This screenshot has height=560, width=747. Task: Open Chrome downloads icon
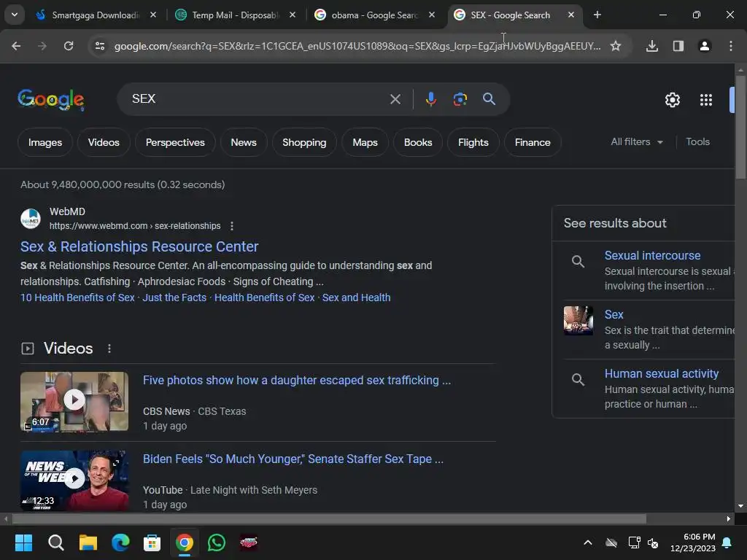[652, 46]
